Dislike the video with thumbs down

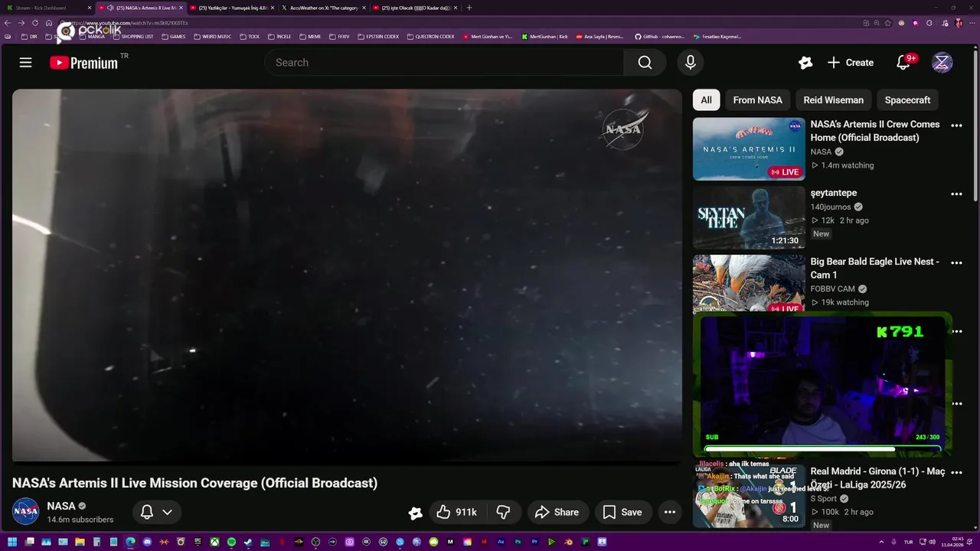(504, 512)
